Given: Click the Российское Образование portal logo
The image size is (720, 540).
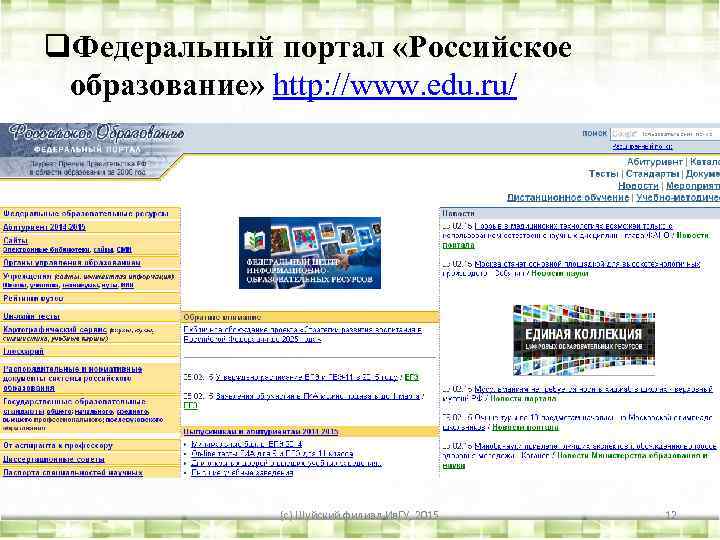Looking at the screenshot, I should (96, 134).
